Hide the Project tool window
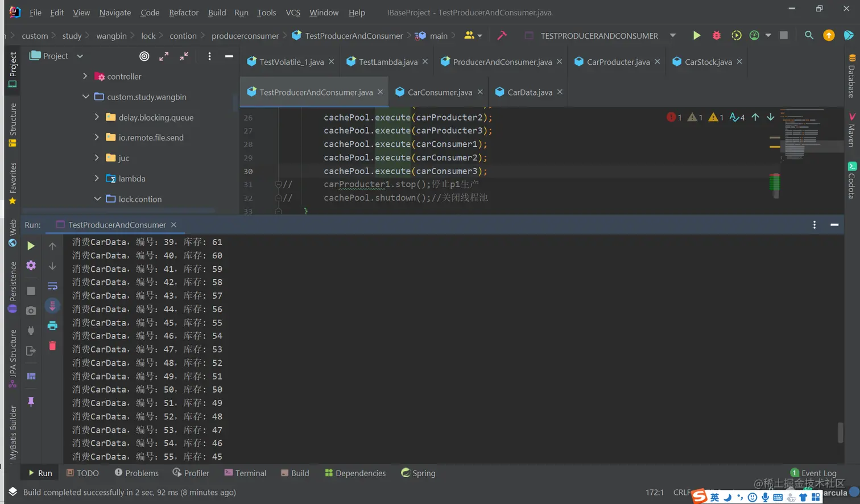Viewport: 860px width, 504px height. (x=229, y=56)
